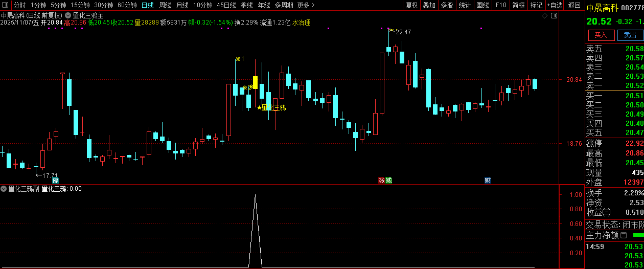Switch to 30分钟 period

coord(104,5)
